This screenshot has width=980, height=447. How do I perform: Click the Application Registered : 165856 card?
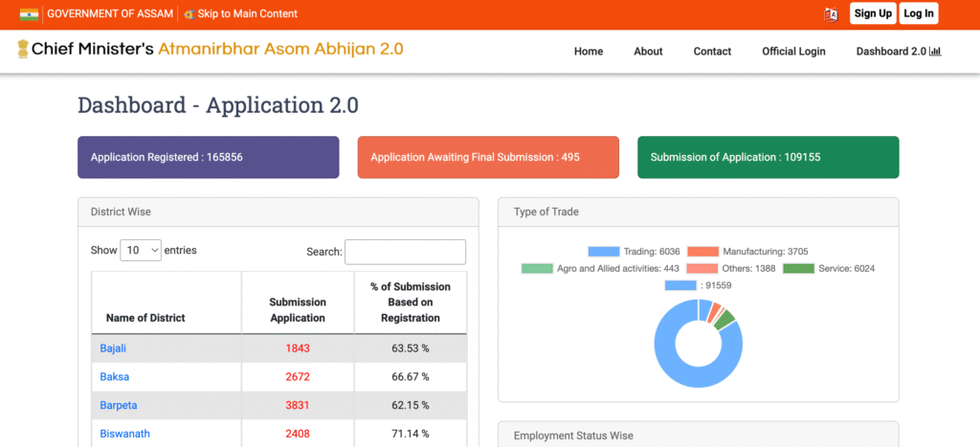click(208, 158)
